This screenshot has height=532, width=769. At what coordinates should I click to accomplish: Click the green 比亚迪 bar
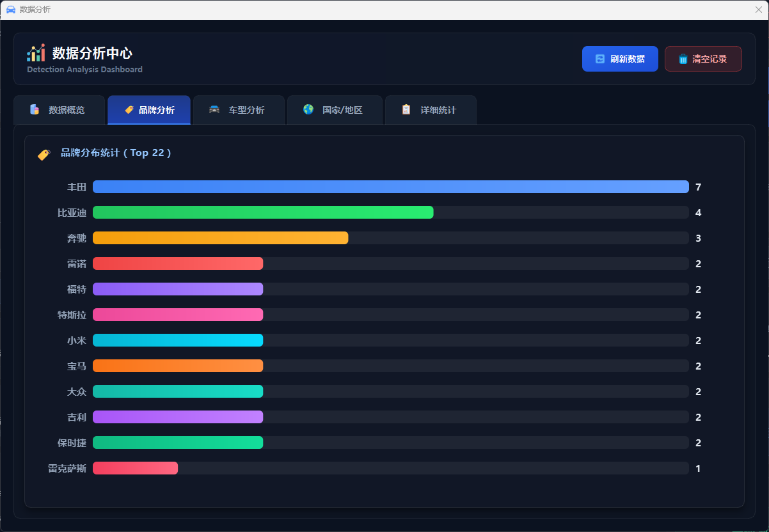pyautogui.click(x=263, y=212)
